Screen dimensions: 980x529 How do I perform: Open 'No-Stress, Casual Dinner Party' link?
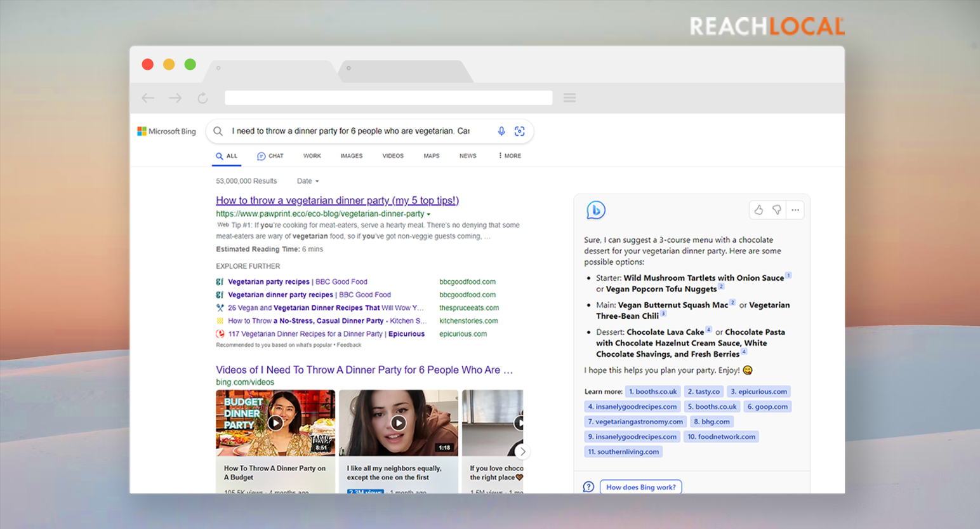coord(328,321)
